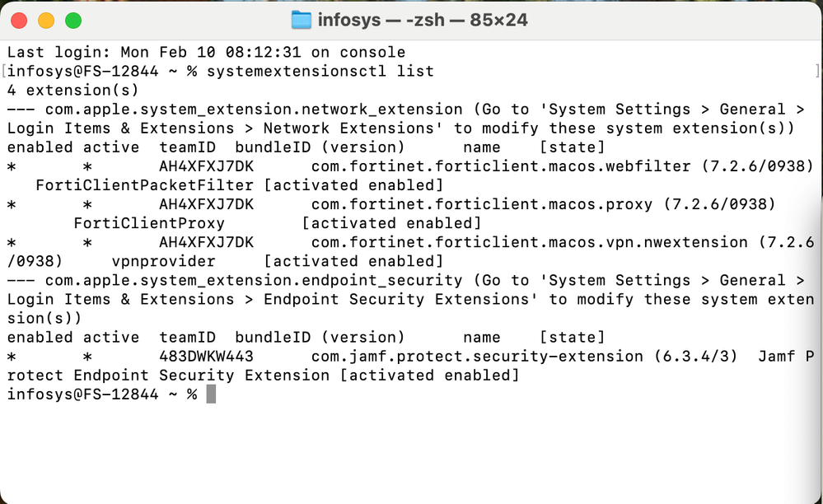Close the Terminal window with red button
The width and height of the screenshot is (823, 504).
(x=19, y=21)
